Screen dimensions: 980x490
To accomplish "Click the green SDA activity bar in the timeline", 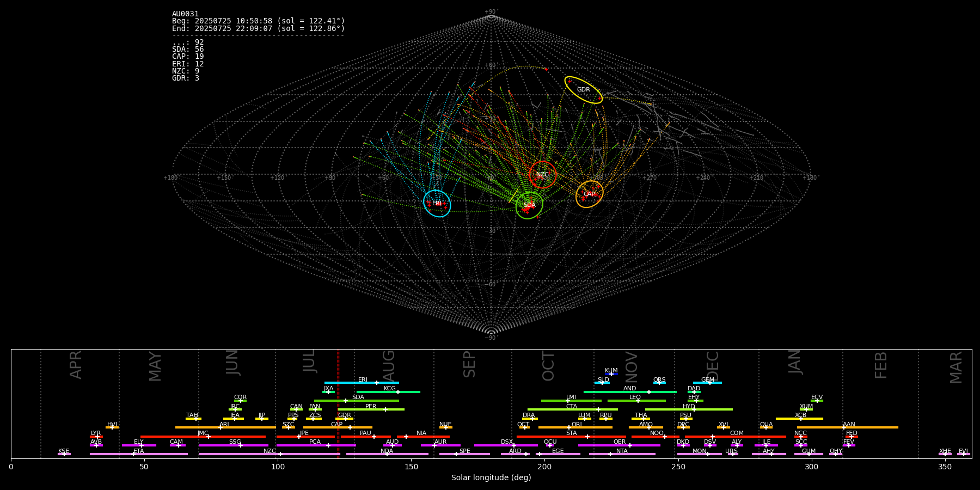I will coord(357,401).
